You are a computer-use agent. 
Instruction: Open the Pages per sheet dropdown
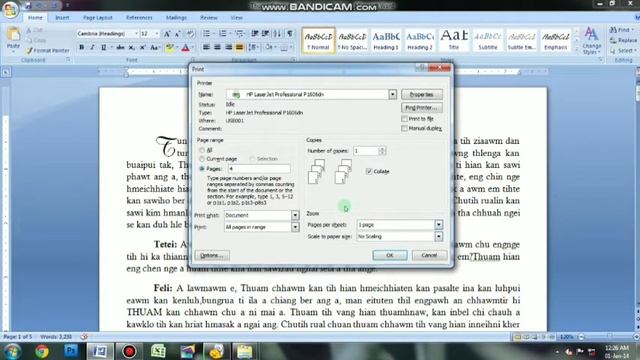pyautogui.click(x=438, y=224)
